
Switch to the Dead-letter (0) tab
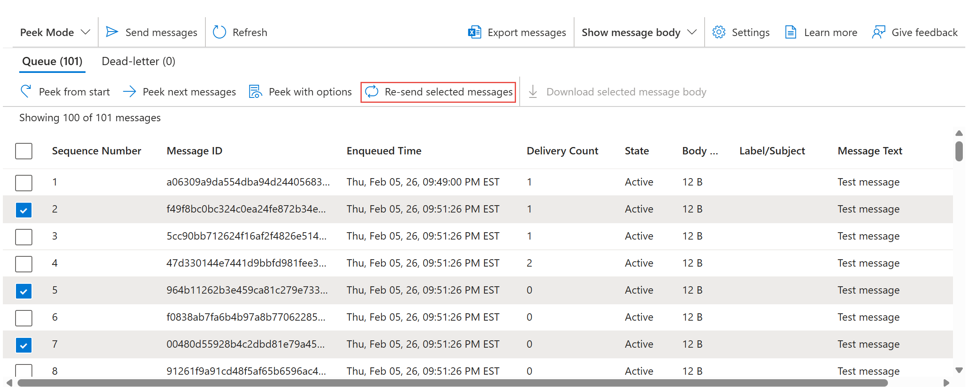click(138, 61)
